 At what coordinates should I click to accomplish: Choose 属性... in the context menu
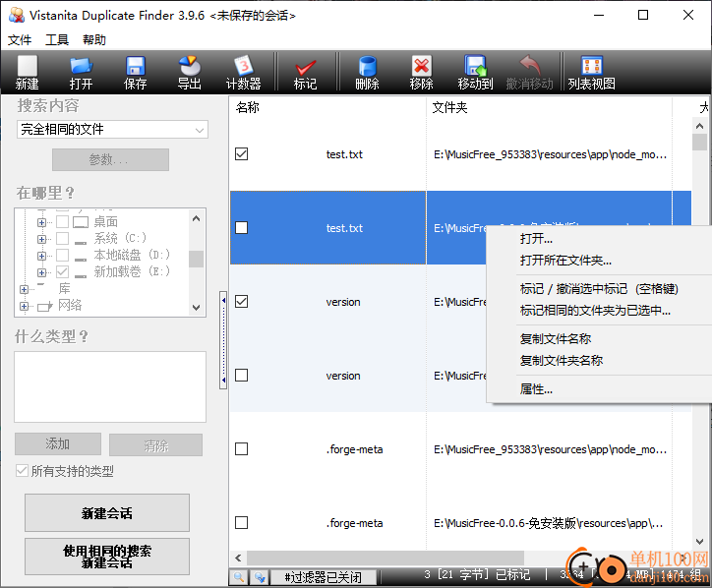click(x=599, y=389)
